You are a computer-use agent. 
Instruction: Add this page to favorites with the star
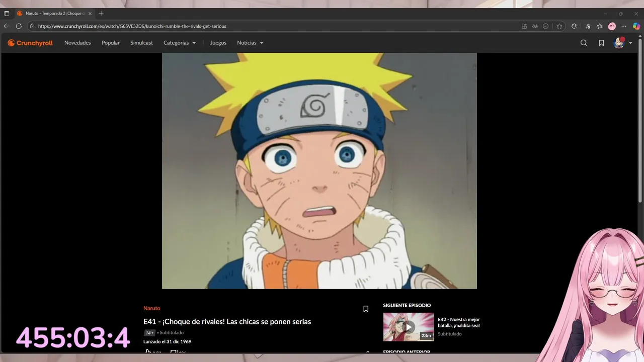point(559,26)
